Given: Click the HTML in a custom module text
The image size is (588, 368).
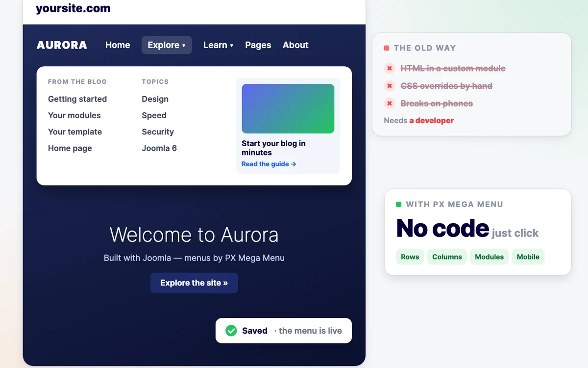Looking at the screenshot, I should point(453,68).
